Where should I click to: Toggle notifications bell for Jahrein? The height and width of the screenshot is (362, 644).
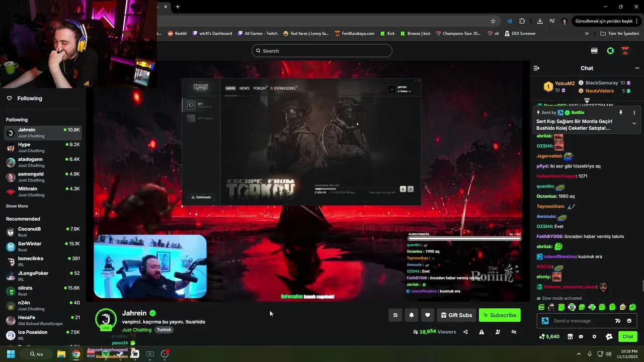tap(412, 315)
